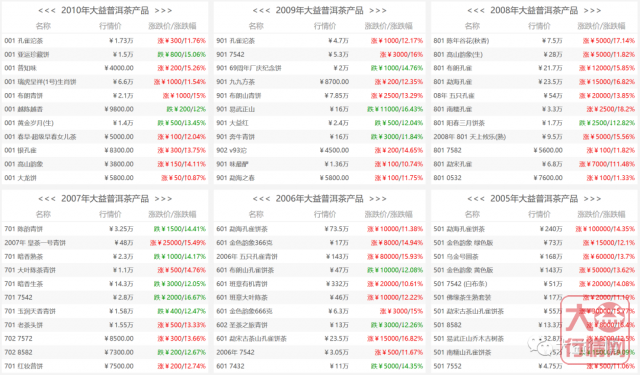The width and height of the screenshot is (640, 375).
Task: Click change value '涨¥80000/↑5.93%'
Action: click(395, 257)
